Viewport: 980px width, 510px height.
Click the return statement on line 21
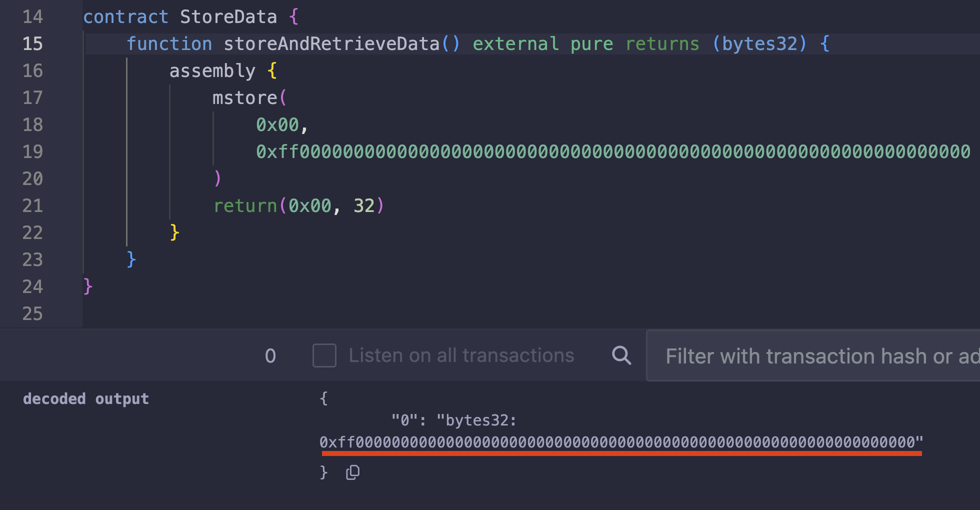244,205
